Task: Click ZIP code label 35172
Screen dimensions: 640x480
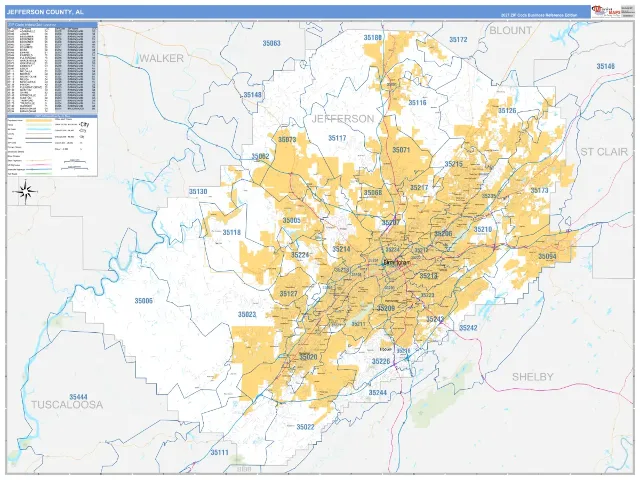Action: point(458,40)
